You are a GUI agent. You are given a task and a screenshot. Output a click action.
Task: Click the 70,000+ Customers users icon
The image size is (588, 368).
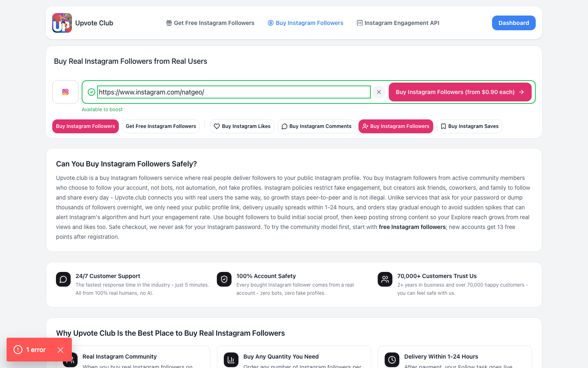click(x=385, y=279)
